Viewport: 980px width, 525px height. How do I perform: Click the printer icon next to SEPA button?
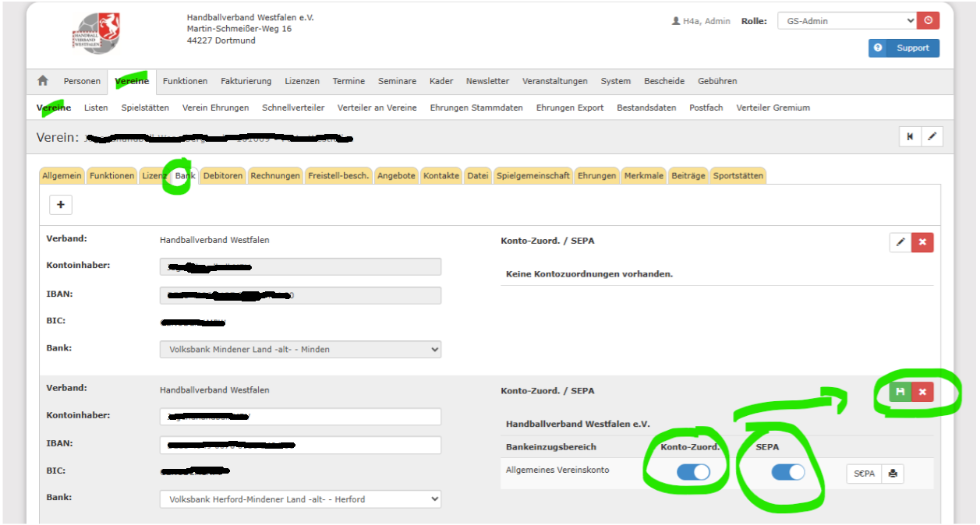pyautogui.click(x=893, y=474)
